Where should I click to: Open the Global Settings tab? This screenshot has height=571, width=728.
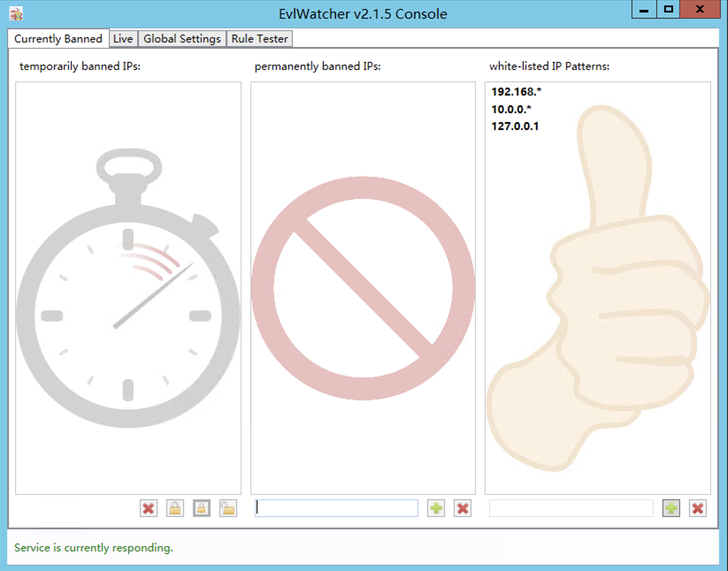pyautogui.click(x=182, y=39)
